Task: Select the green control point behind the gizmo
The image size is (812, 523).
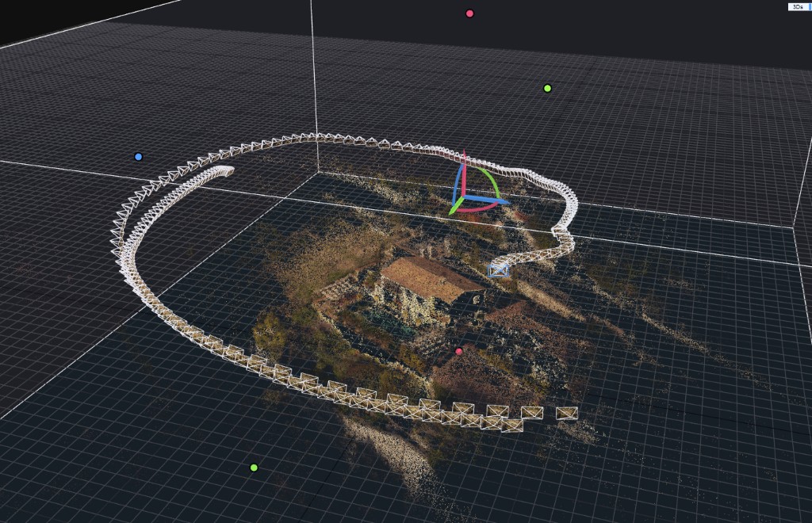Action: (x=547, y=89)
